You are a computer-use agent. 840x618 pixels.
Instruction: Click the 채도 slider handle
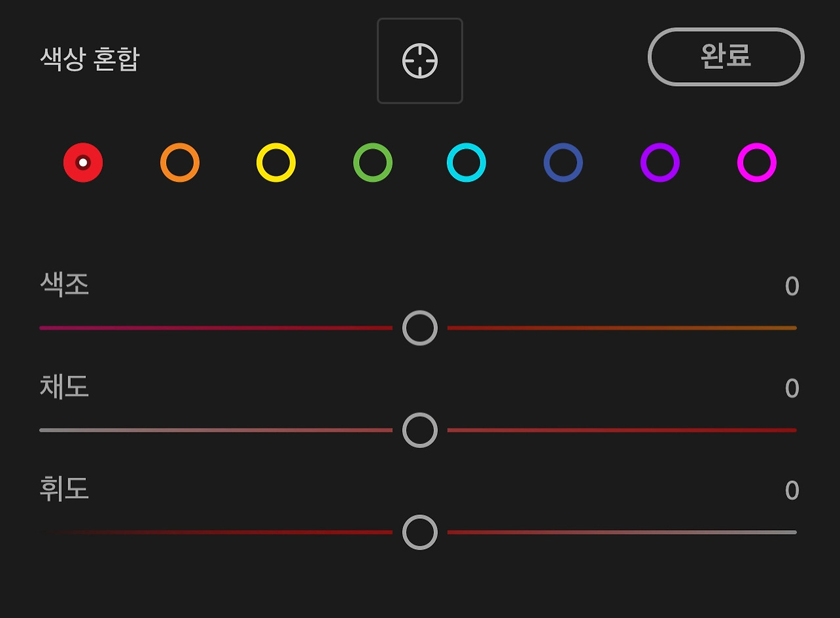click(x=420, y=430)
